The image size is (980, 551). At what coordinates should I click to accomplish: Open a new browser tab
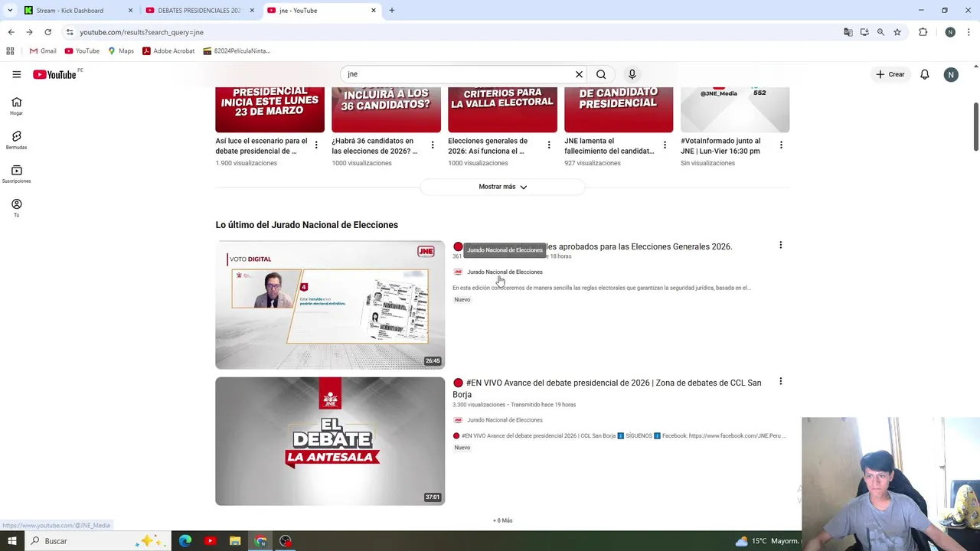[391, 11]
